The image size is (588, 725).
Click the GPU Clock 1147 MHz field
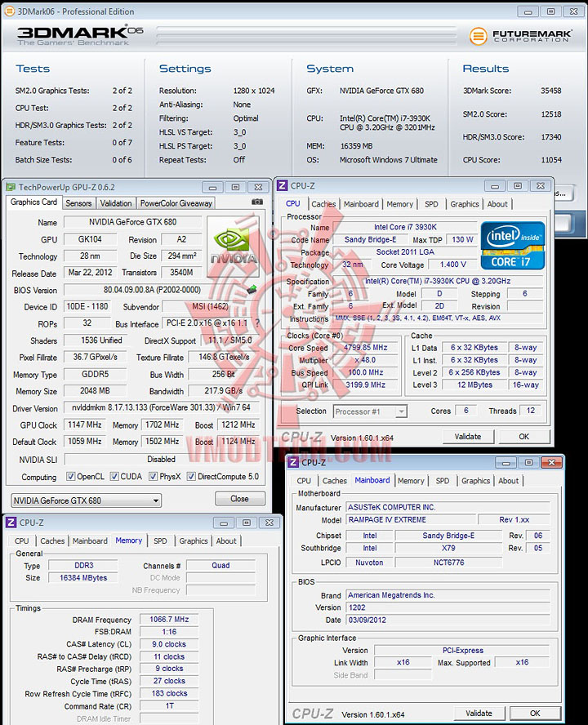pos(85,425)
